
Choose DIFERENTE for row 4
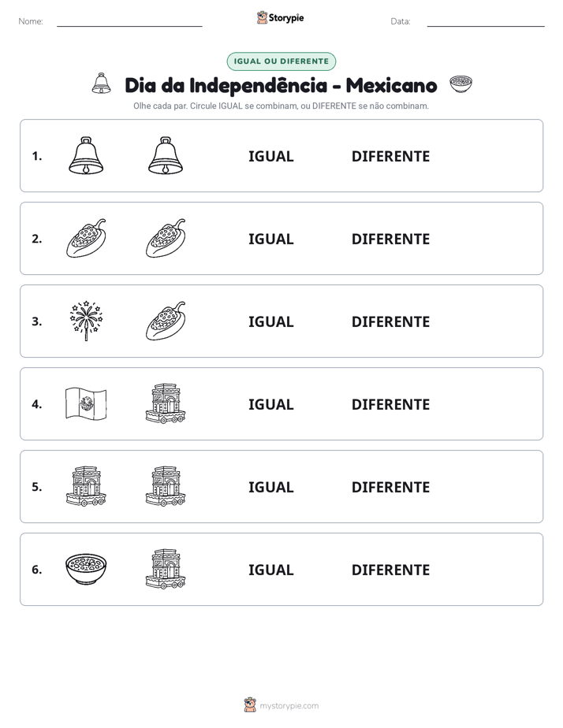pyautogui.click(x=390, y=404)
